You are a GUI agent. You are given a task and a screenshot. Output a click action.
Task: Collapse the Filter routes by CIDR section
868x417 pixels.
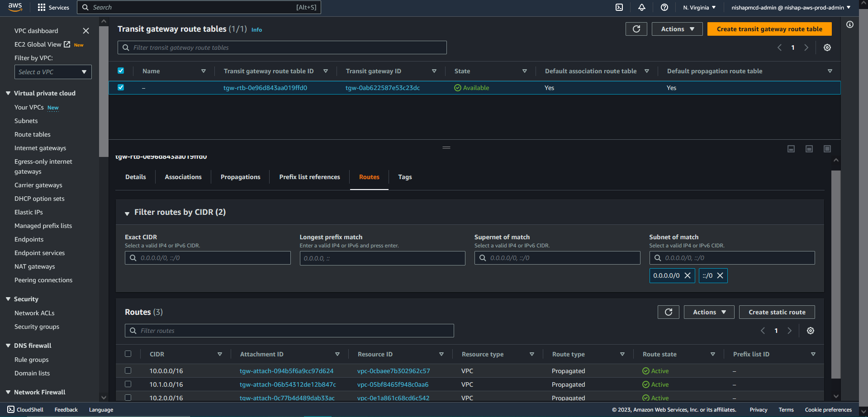point(127,213)
